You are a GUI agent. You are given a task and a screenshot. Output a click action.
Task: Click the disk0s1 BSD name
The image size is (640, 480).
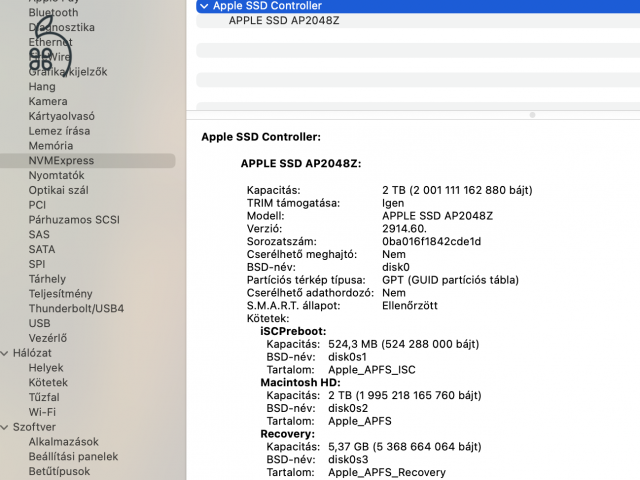[347, 357]
